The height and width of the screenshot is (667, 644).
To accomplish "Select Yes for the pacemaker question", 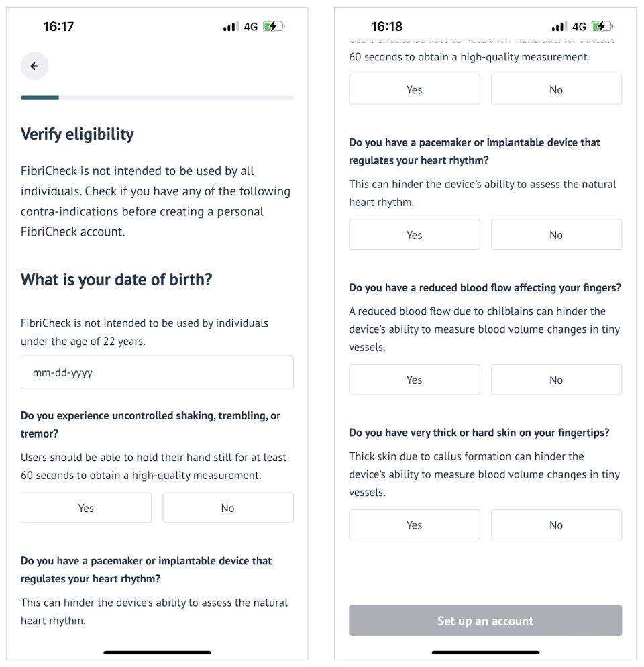I will (414, 235).
